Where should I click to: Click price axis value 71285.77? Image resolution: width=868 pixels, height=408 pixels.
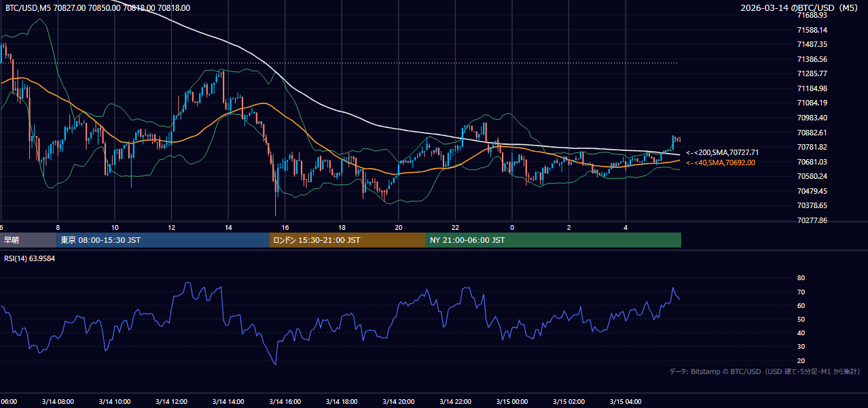(812, 73)
